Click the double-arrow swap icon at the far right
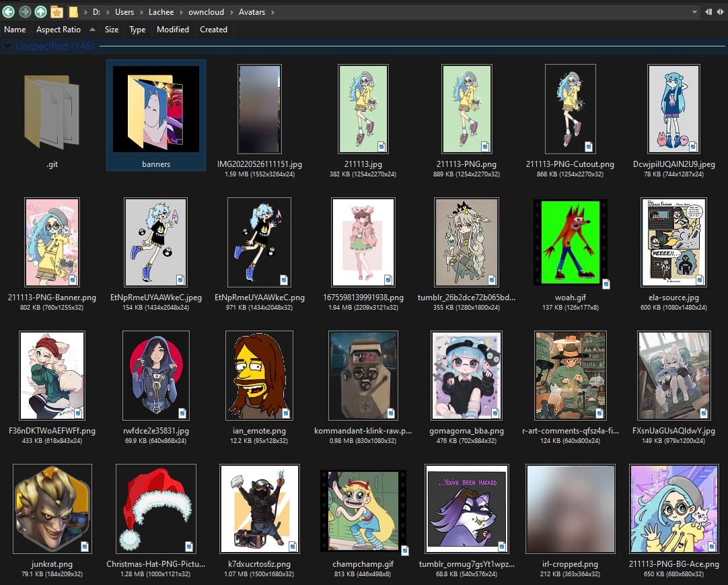728x585 pixels. pos(720,12)
